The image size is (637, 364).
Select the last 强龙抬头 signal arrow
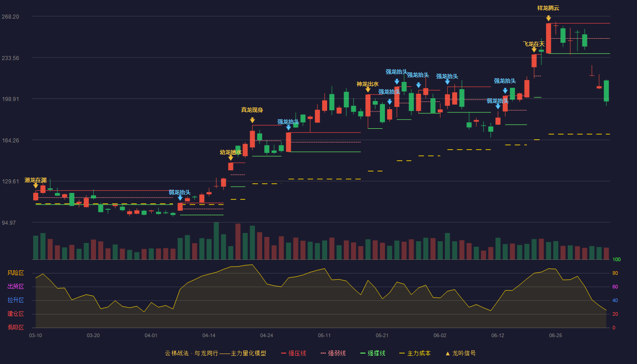coord(505,91)
